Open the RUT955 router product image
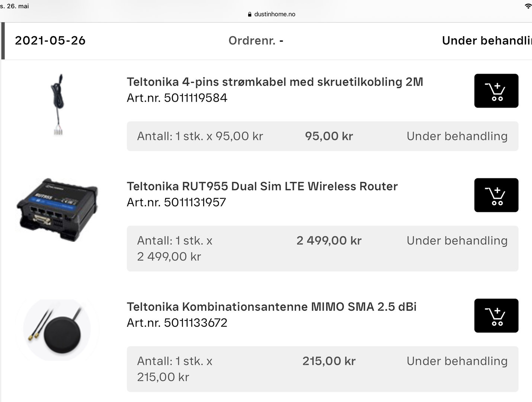Screen dimensions: 532x402 pos(57,209)
